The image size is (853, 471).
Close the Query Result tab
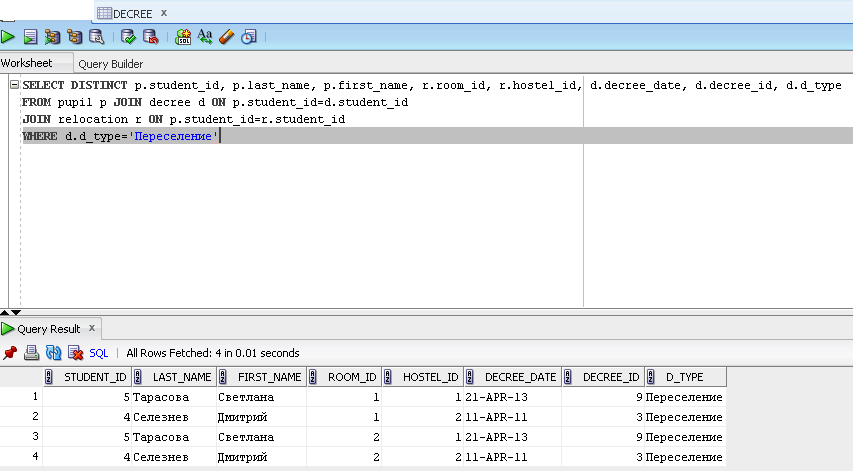pyautogui.click(x=92, y=328)
